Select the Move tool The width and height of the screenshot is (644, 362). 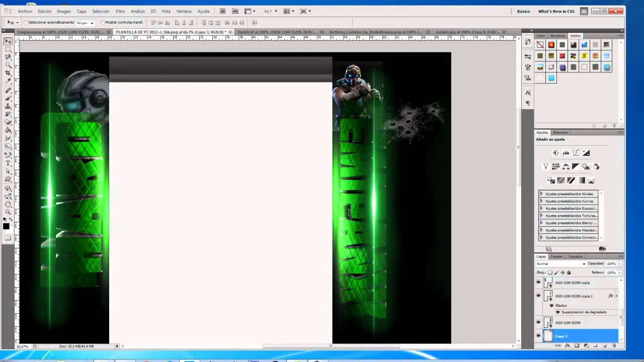tap(9, 41)
